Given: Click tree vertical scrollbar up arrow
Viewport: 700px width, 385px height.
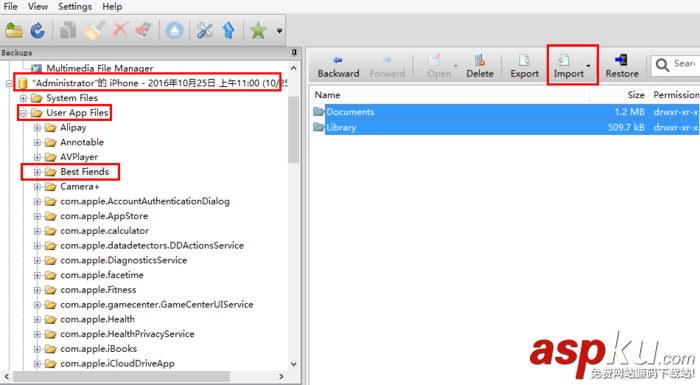Looking at the screenshot, I should (x=293, y=68).
